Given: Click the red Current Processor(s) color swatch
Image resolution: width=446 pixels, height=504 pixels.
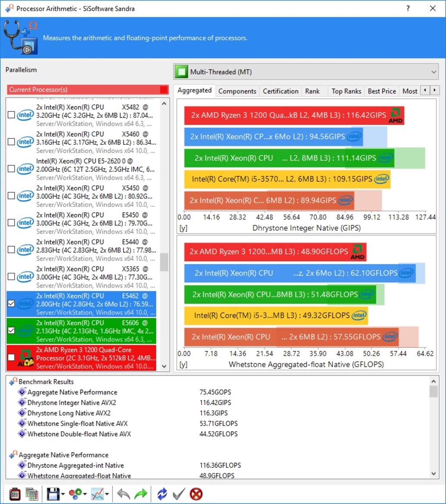Looking at the screenshot, I should (x=164, y=90).
